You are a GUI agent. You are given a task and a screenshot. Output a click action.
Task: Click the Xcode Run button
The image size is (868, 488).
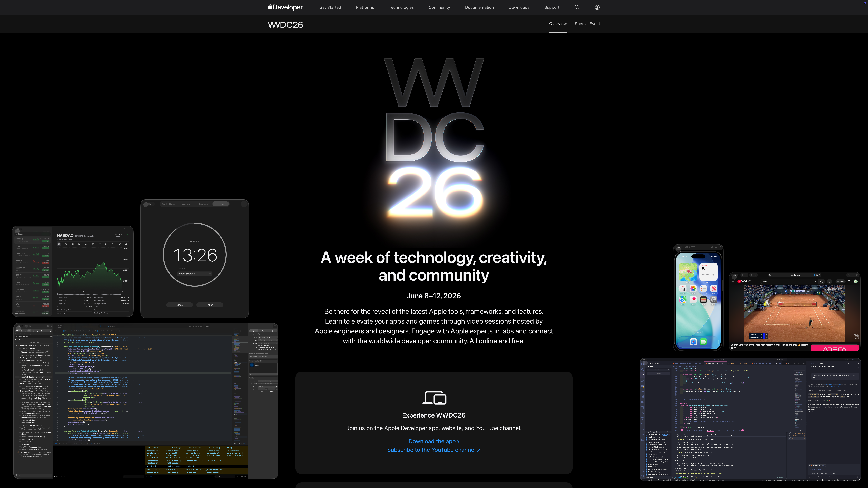coord(51,326)
